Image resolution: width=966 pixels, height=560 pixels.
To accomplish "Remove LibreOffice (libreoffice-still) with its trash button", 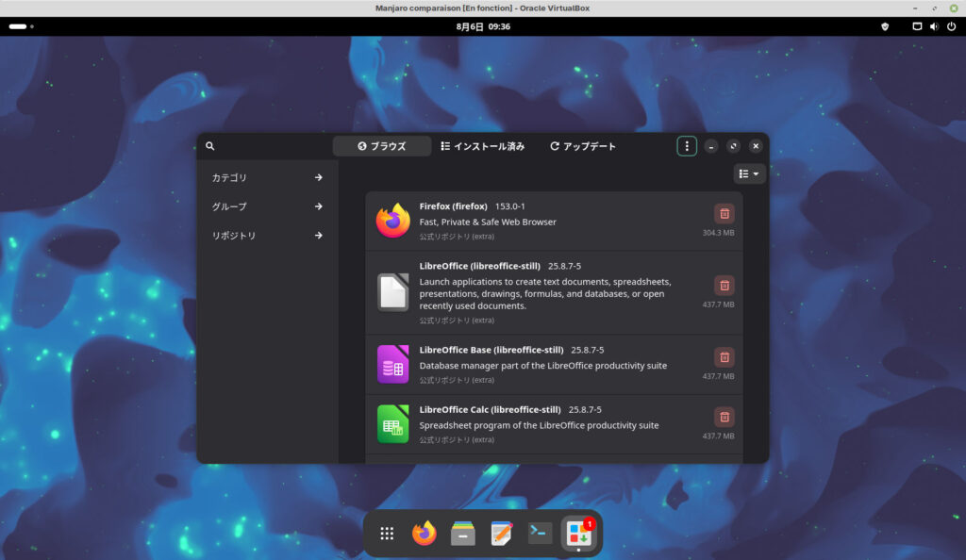I will tap(724, 285).
